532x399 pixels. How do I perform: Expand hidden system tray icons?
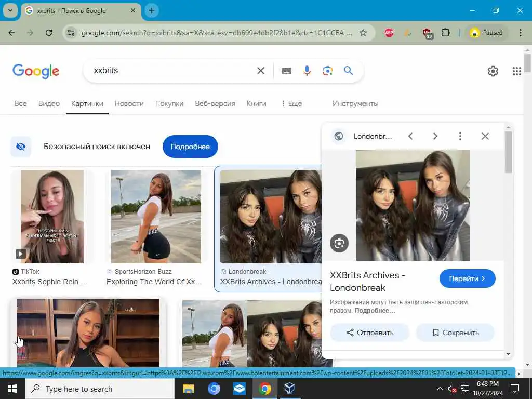pos(440,389)
